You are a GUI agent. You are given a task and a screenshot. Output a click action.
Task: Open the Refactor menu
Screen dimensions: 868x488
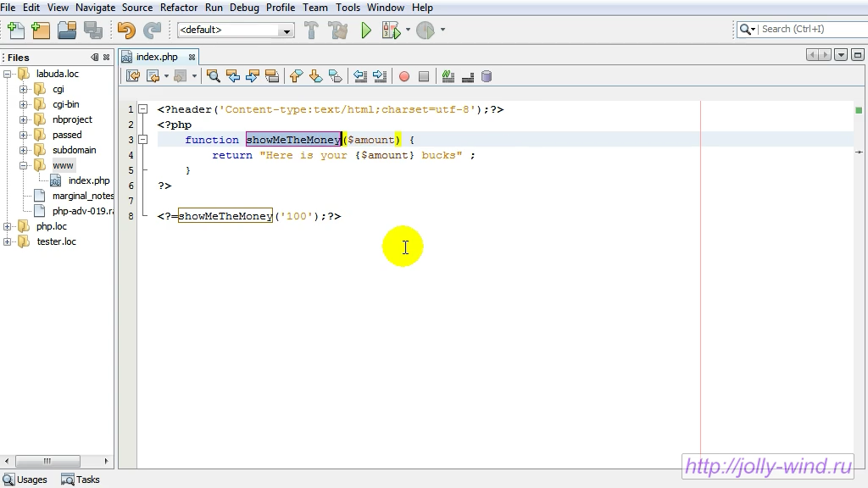pyautogui.click(x=179, y=8)
